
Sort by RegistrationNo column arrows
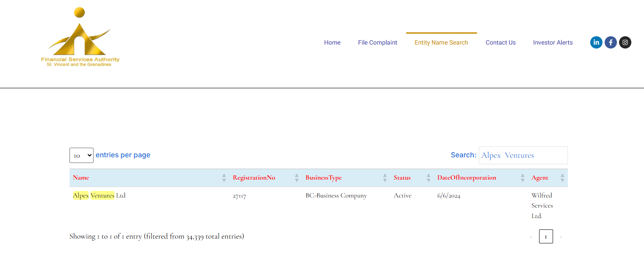tap(296, 178)
